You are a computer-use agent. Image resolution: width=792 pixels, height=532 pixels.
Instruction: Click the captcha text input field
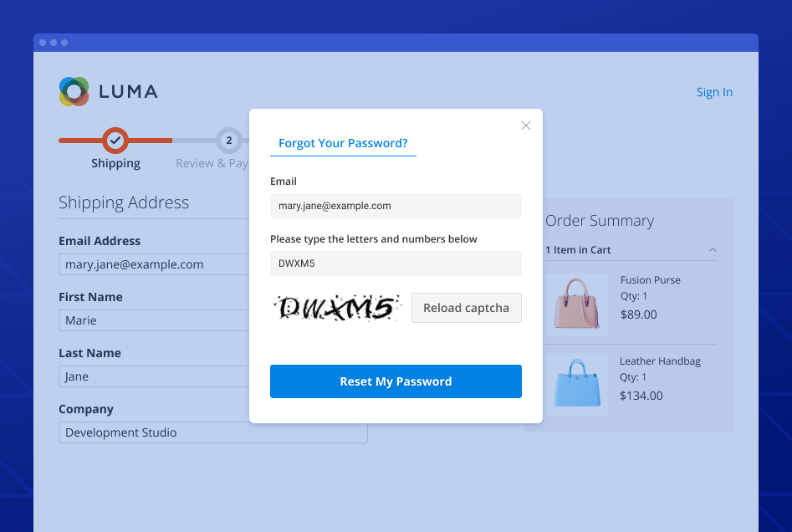(396, 263)
